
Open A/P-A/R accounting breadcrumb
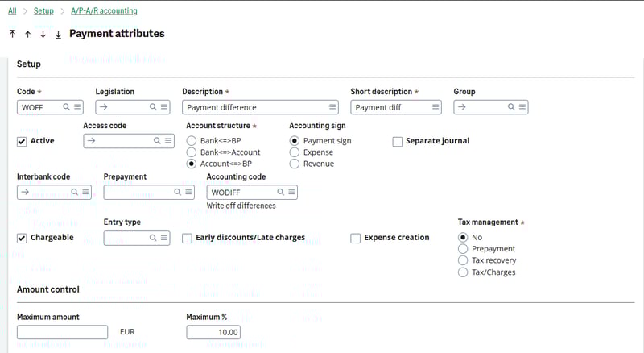pyautogui.click(x=109, y=11)
